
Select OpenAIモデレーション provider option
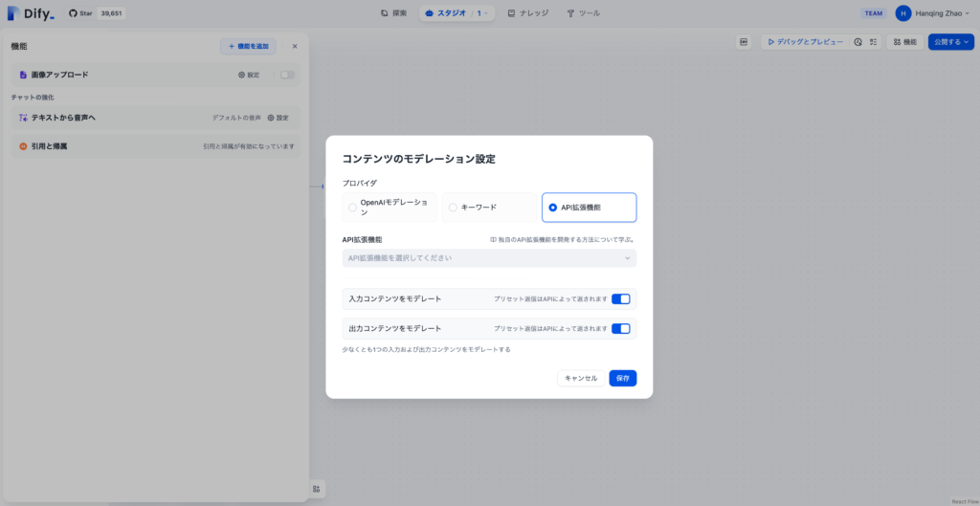click(390, 208)
